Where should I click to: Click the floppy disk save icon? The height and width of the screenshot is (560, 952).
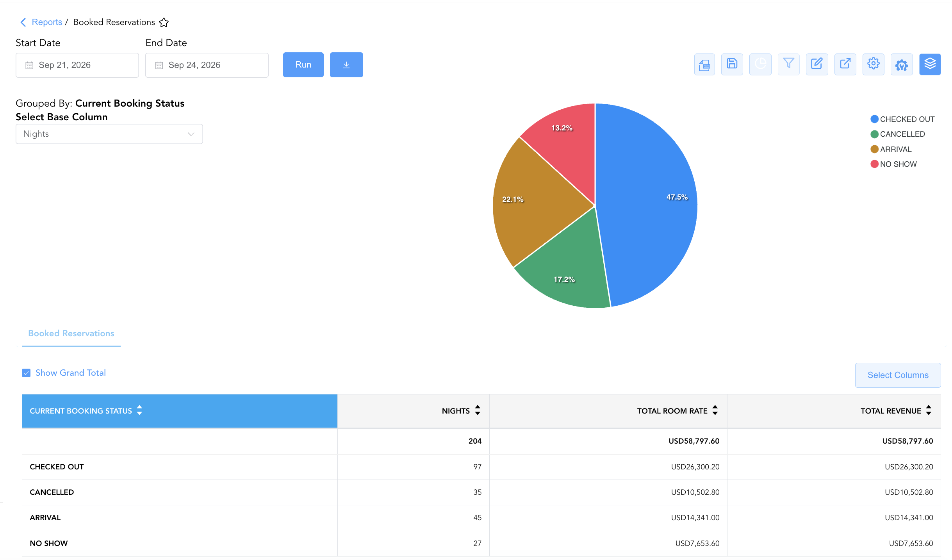tap(732, 64)
